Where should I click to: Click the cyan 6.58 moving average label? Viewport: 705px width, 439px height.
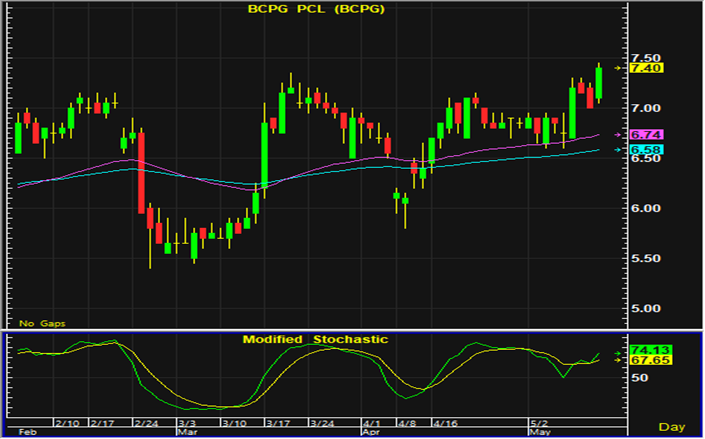tap(646, 150)
